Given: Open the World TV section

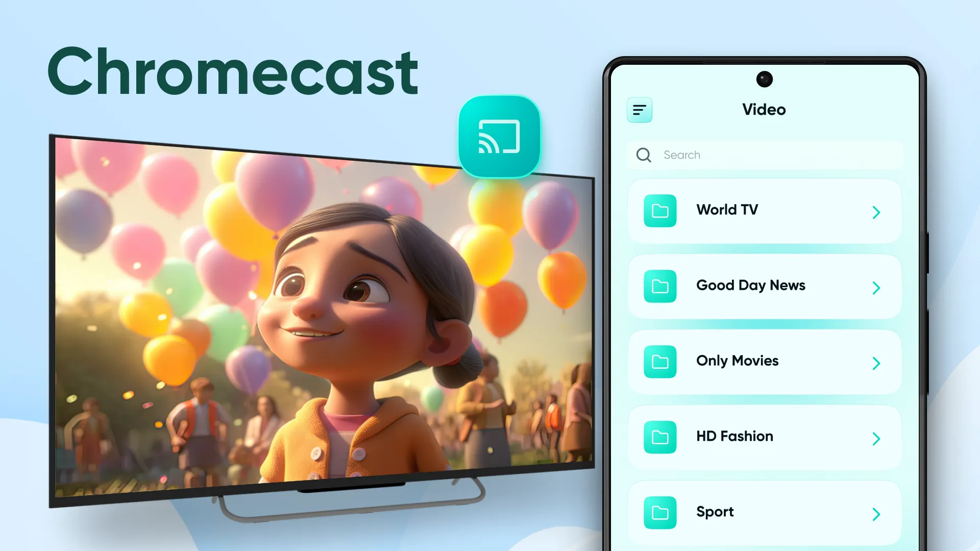Looking at the screenshot, I should click(x=764, y=210).
